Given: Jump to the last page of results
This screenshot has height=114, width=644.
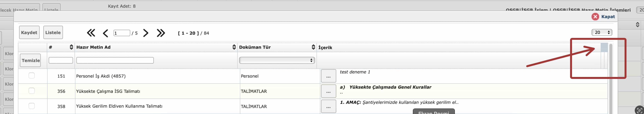Looking at the screenshot, I should [x=161, y=33].
